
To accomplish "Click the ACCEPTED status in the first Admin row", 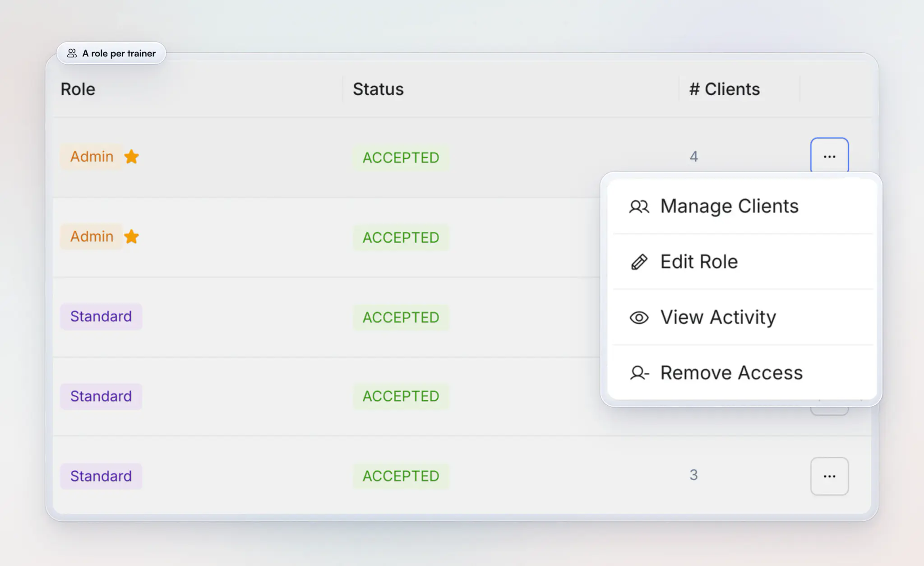I will click(x=401, y=158).
